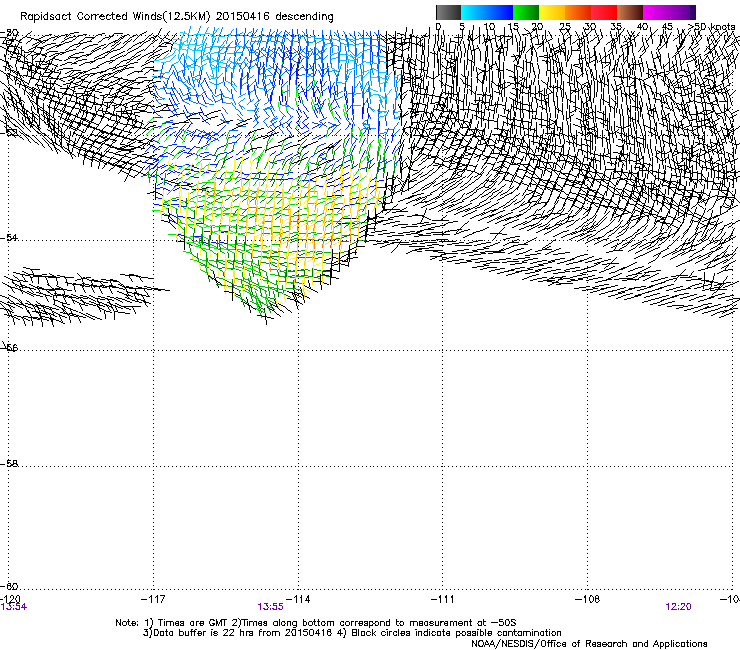
Task: Click the '-117' longitude axis label
Action: point(153,599)
